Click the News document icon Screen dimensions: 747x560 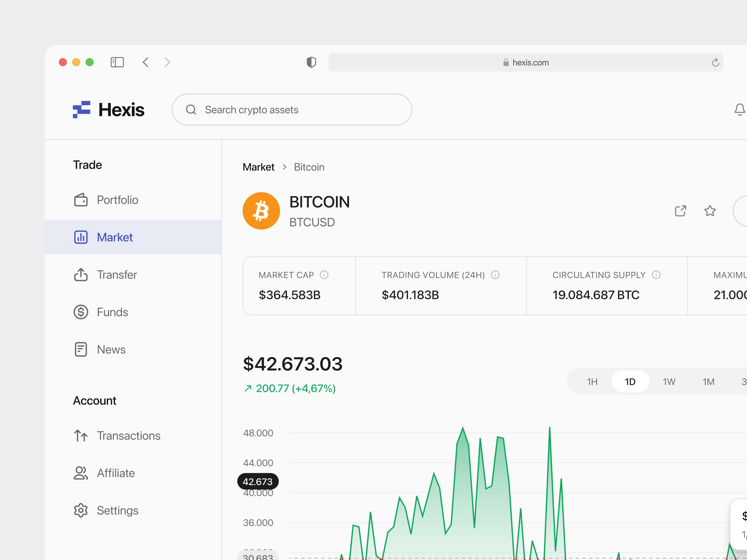pos(81,349)
